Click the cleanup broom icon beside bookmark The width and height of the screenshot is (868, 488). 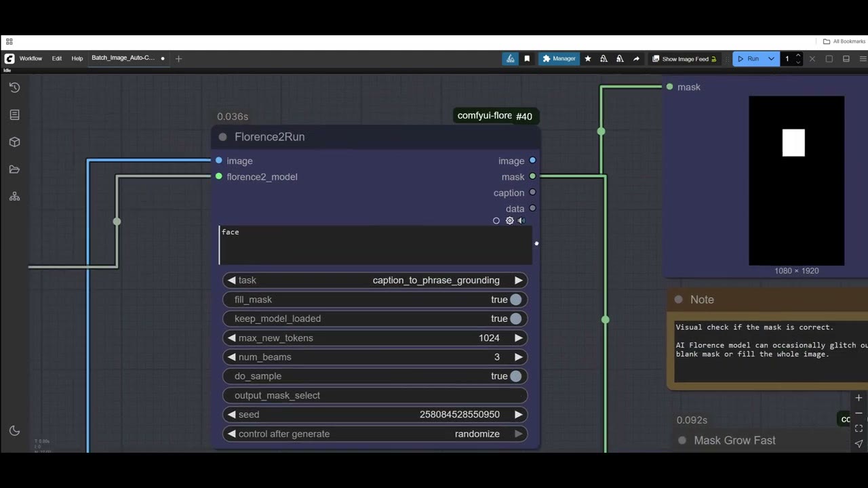point(511,59)
